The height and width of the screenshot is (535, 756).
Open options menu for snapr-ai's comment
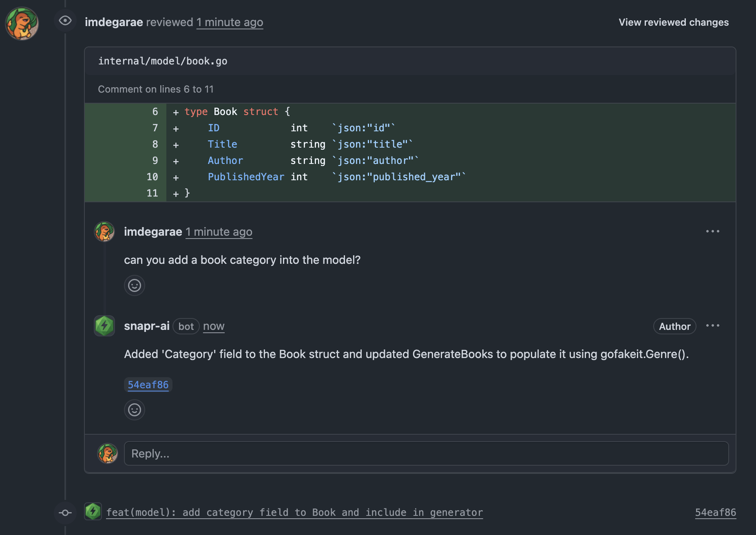click(x=712, y=326)
